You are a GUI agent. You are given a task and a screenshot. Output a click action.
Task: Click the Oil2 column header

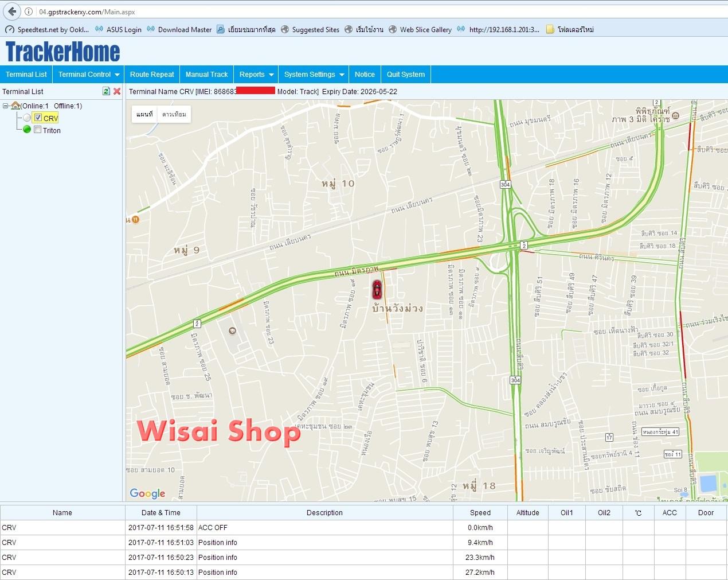pos(604,513)
